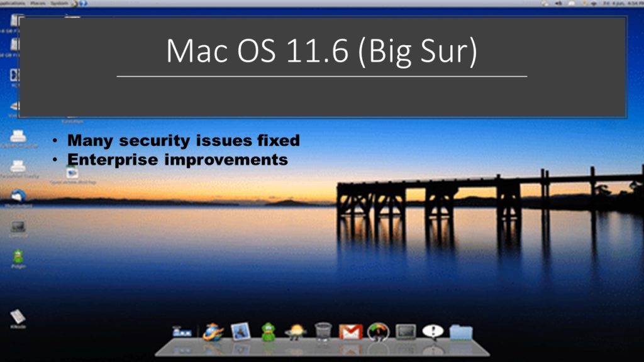644x362 pixels.
Task: Click the speech bubble exclamation dock icon
Action: (x=433, y=331)
